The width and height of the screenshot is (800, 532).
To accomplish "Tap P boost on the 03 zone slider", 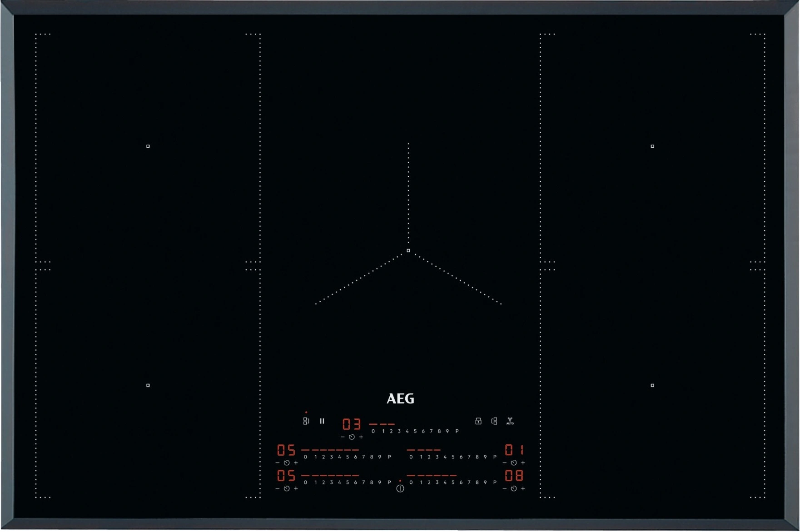I will point(457,432).
